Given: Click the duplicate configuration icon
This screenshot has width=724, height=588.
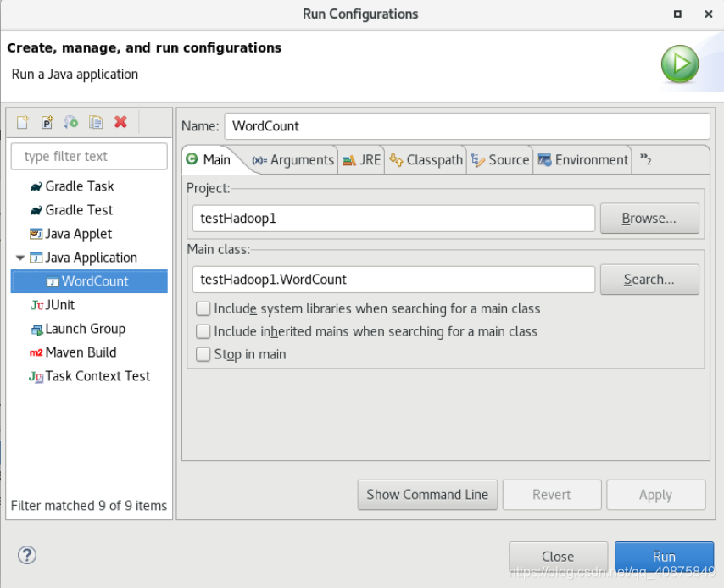Looking at the screenshot, I should pos(96,122).
